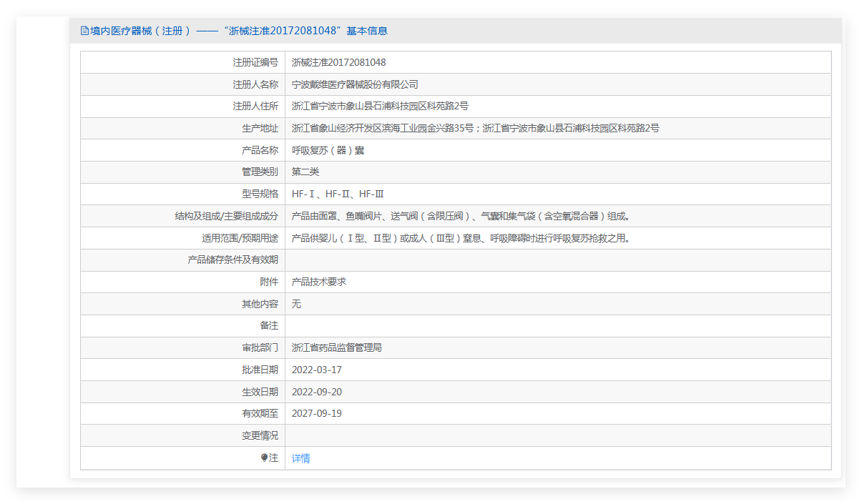Image resolution: width=862 pixels, height=504 pixels.
Task: Select the attachment value 产品技术要求
Action: click(x=319, y=282)
